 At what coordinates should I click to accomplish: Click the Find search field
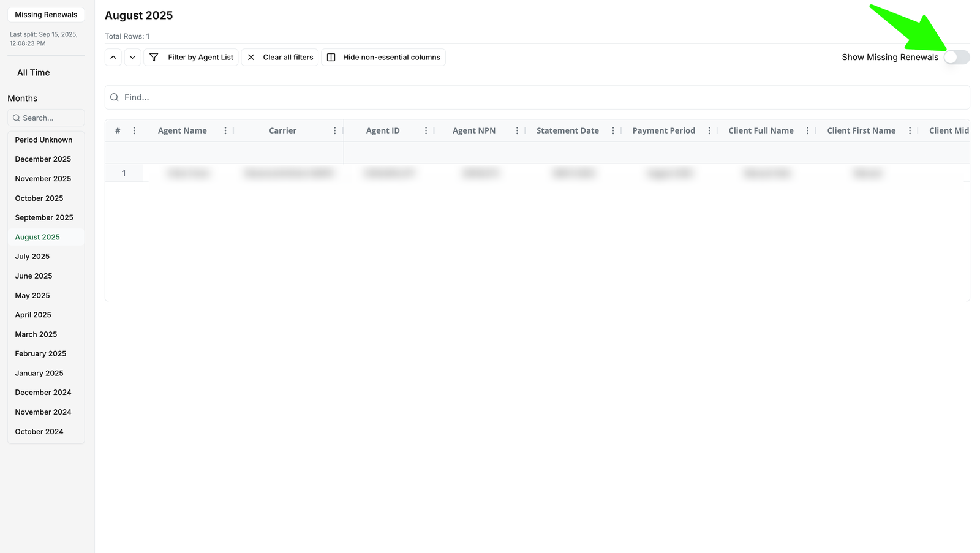click(537, 97)
